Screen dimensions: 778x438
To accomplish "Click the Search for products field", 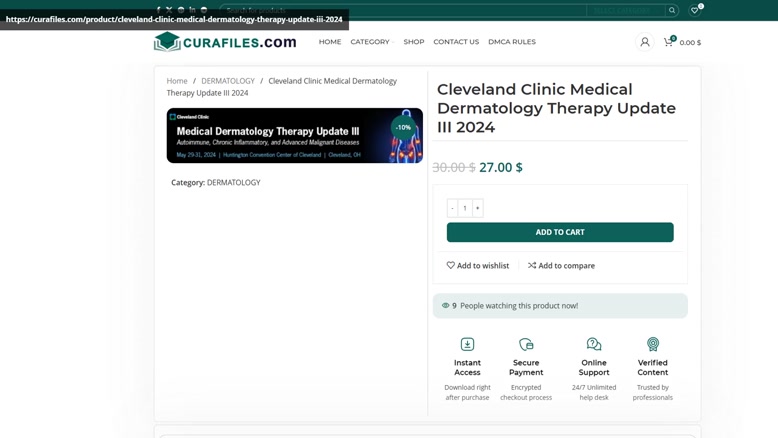I will click(403, 10).
